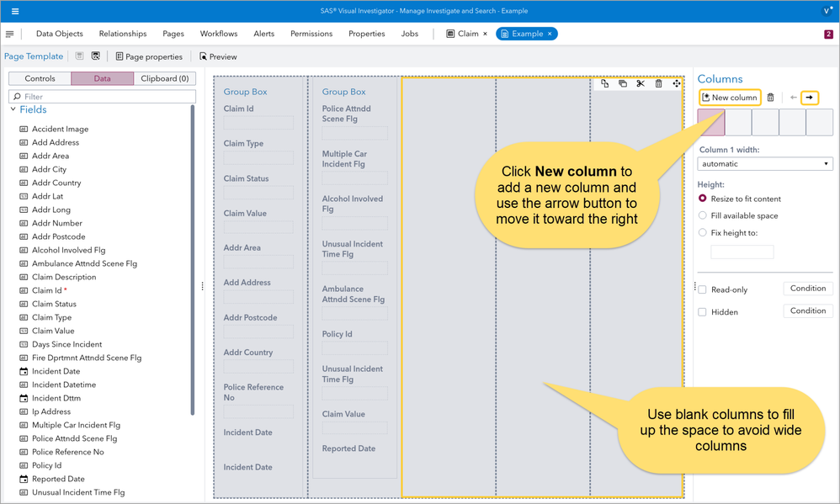Viewport: 840px width, 504px height.
Task: Toggle the Read-only checkbox
Action: (x=702, y=289)
